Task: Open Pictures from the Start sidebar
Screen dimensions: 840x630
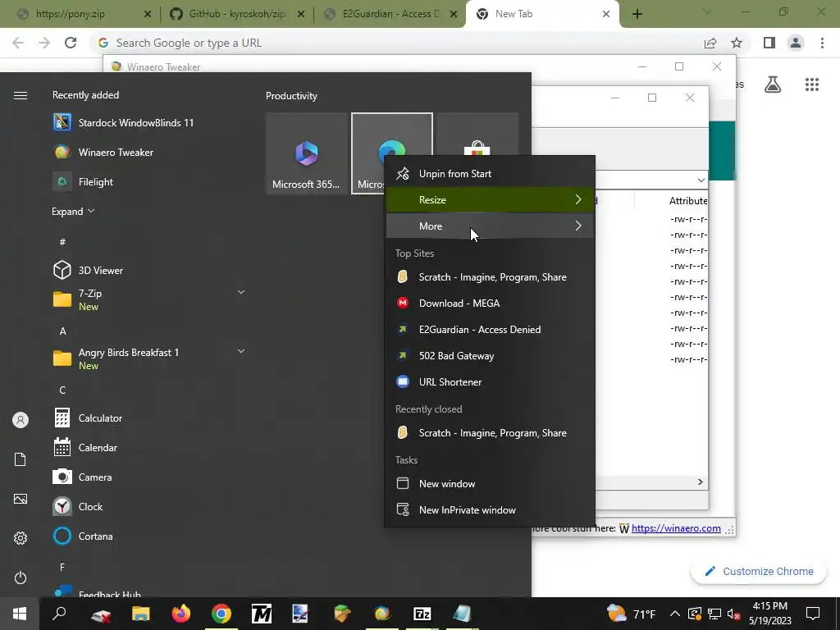Action: coord(21,499)
